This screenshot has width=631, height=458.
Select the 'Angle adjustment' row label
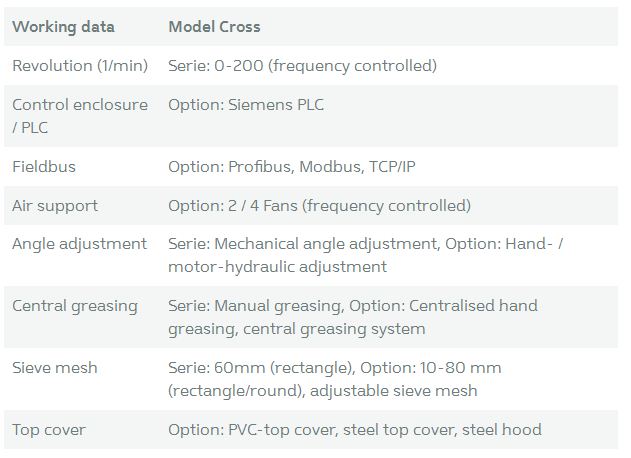tap(79, 244)
